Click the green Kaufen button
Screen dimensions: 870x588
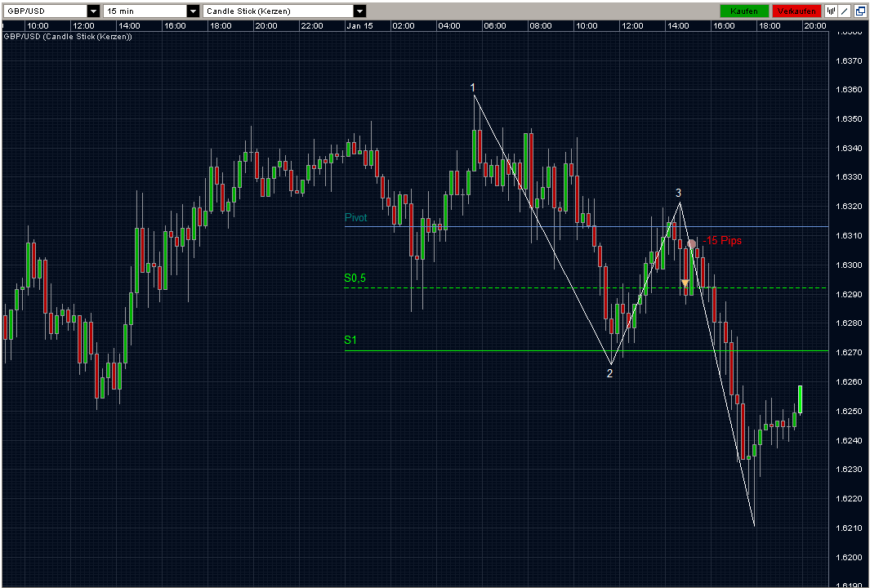(744, 11)
